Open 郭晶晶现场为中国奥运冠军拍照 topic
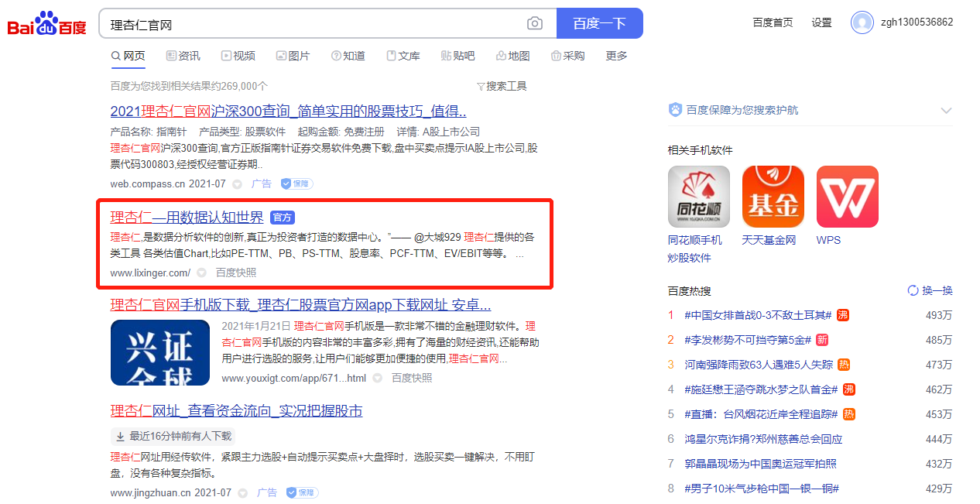 tap(761, 464)
